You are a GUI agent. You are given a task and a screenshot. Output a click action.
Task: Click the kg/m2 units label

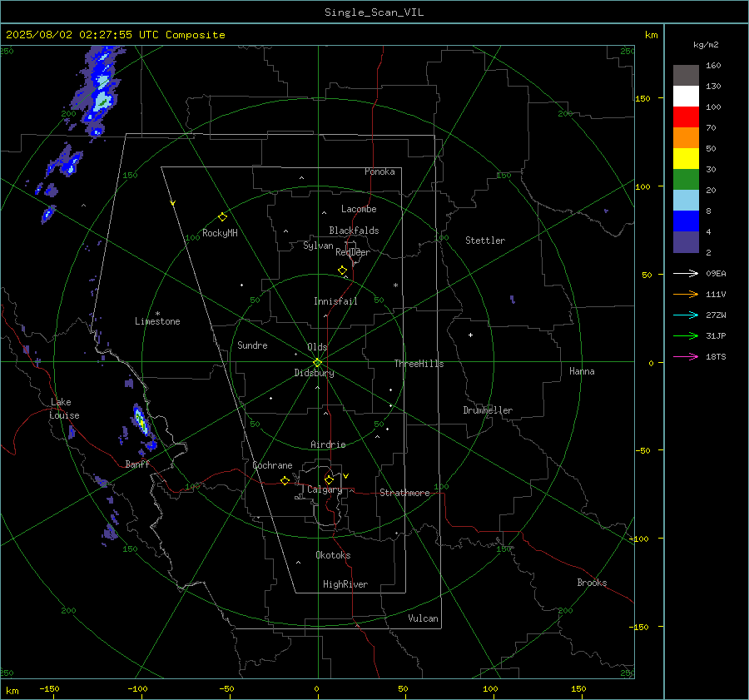pos(706,45)
